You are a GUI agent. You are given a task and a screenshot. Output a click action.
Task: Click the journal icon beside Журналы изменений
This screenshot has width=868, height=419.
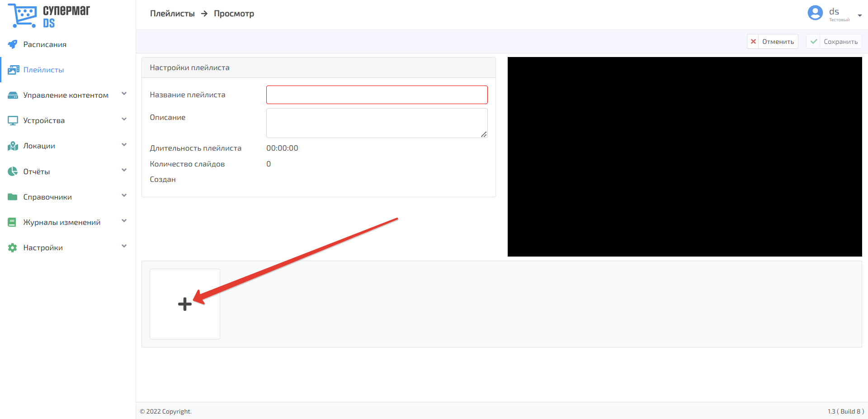coord(12,222)
